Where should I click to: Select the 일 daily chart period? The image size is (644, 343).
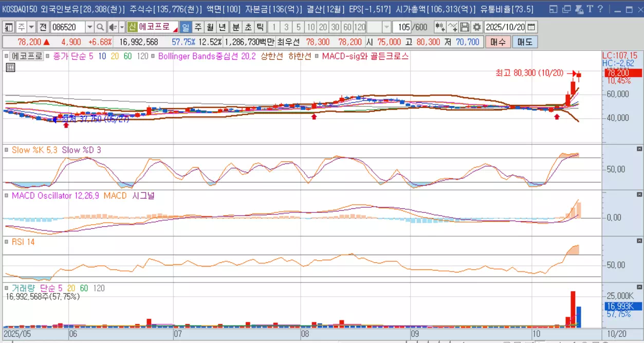pyautogui.click(x=185, y=27)
